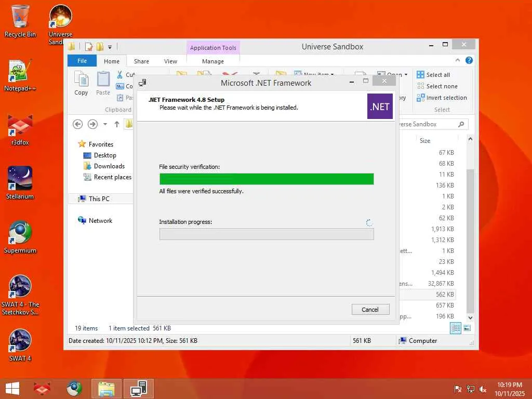
Task: Switch to the View ribbon tab
Action: (x=170, y=61)
